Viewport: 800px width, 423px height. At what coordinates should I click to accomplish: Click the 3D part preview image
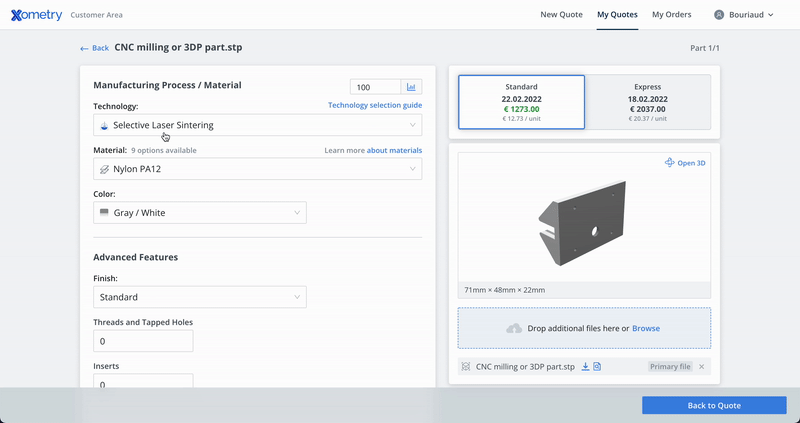(583, 221)
